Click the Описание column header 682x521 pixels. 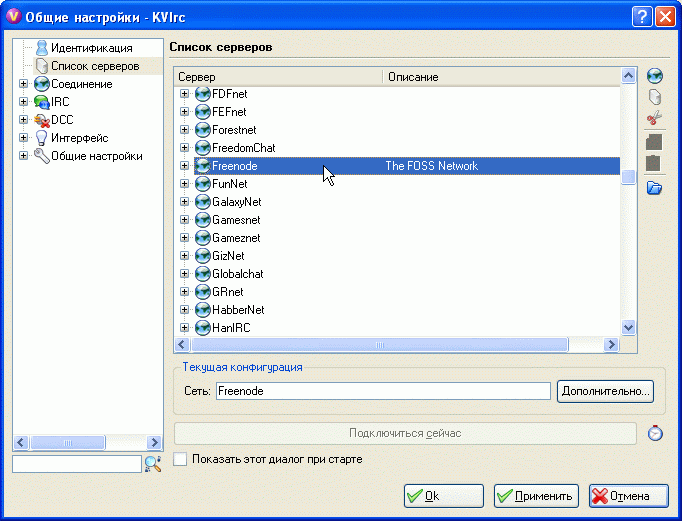(x=501, y=77)
